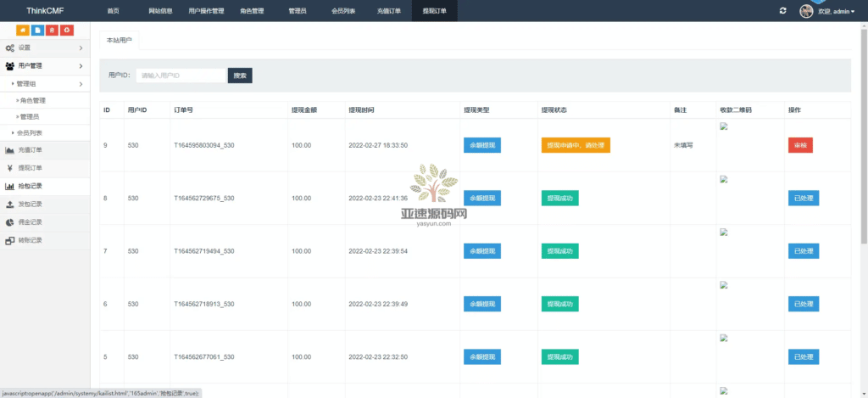
Task: Click the 搜索 search button
Action: (x=240, y=76)
